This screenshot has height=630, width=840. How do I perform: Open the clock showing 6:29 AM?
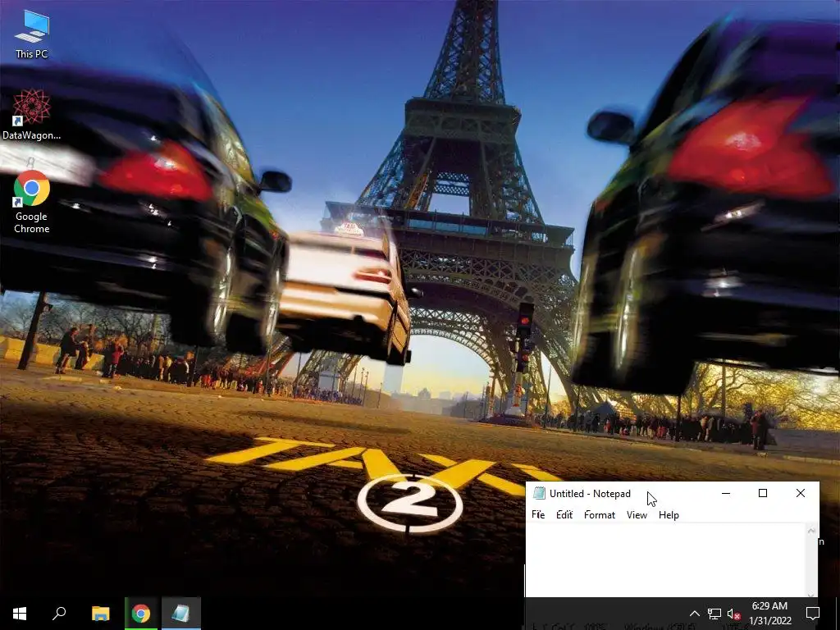(769, 614)
